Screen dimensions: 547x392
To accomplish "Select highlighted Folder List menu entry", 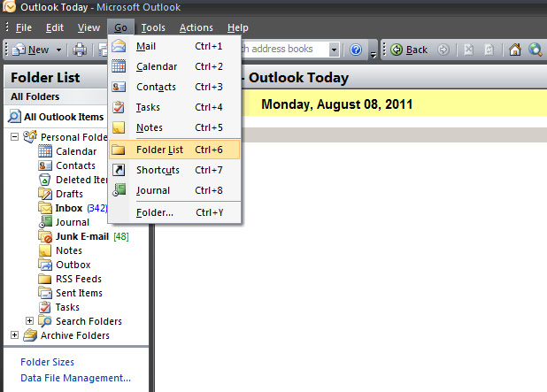I will (x=174, y=150).
